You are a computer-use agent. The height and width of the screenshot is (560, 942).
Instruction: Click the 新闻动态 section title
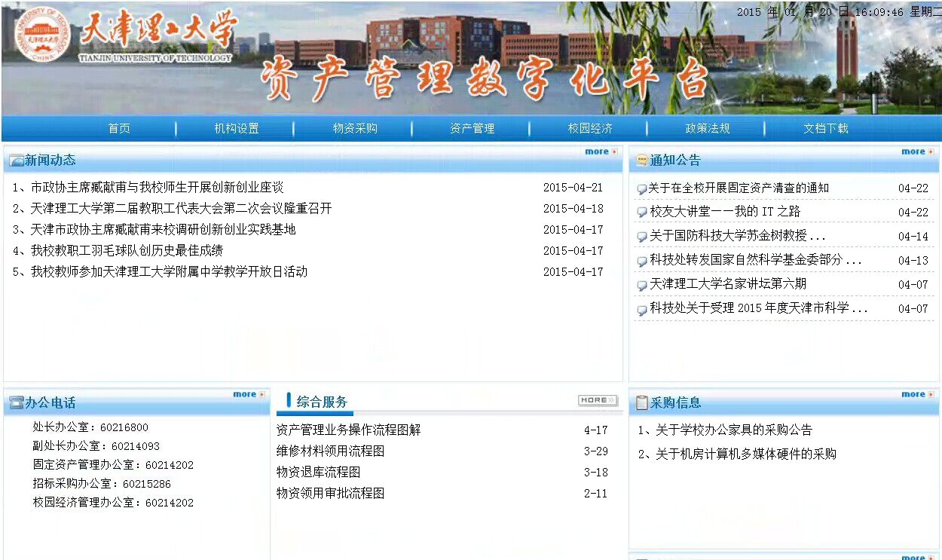click(50, 161)
